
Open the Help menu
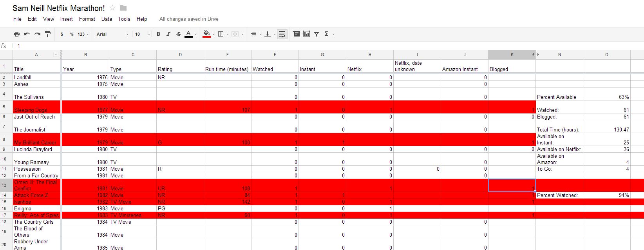pyautogui.click(x=142, y=19)
